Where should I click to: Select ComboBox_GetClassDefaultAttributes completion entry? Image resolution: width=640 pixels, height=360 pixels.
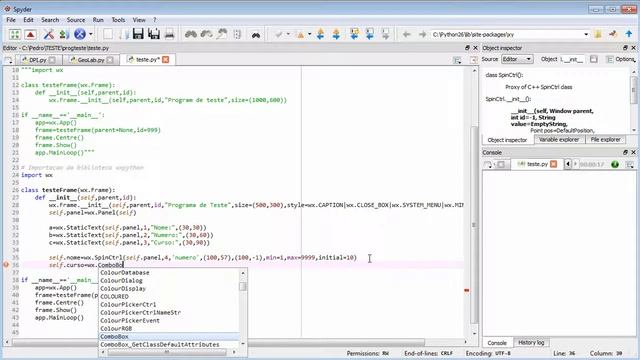coord(169,344)
